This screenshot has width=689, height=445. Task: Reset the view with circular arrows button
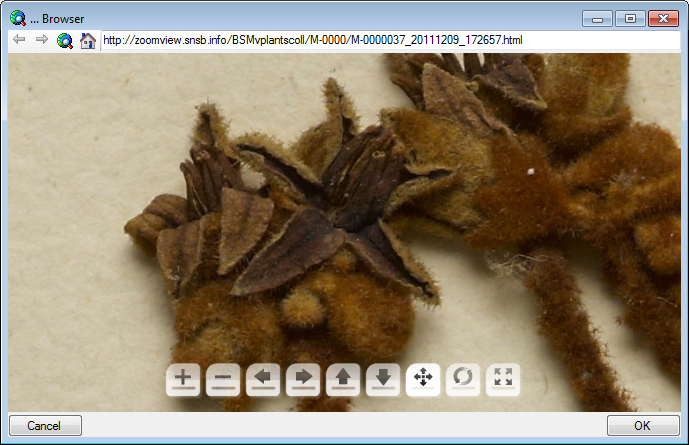pyautogui.click(x=463, y=380)
